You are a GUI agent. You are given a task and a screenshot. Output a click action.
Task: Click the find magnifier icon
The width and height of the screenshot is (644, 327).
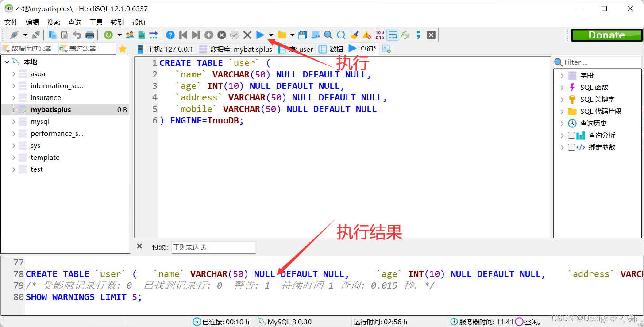point(328,35)
